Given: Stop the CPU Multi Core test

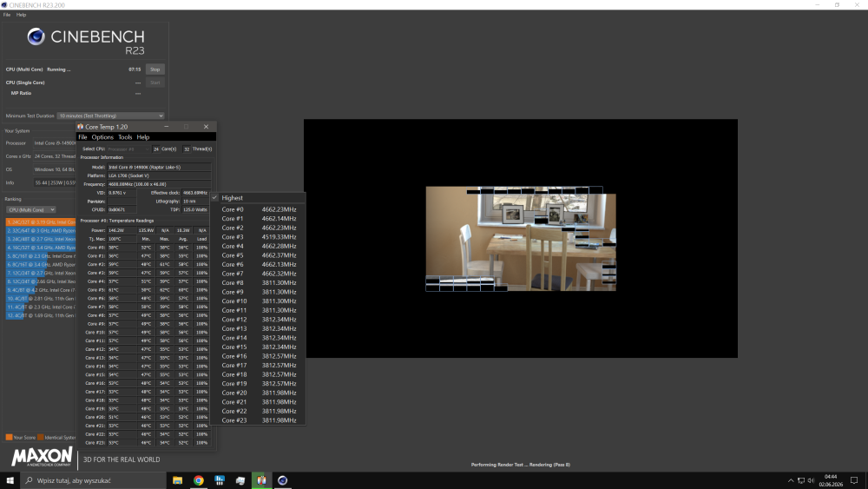Looking at the screenshot, I should click(155, 69).
